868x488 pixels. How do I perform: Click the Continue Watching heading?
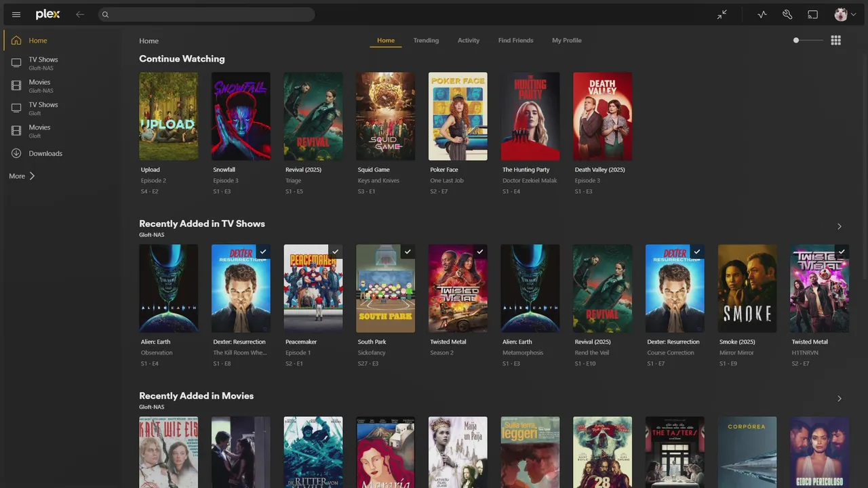click(182, 59)
